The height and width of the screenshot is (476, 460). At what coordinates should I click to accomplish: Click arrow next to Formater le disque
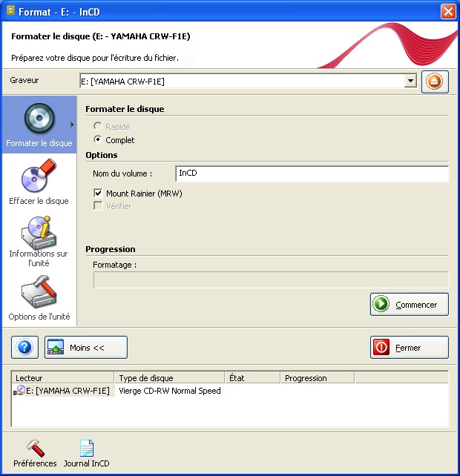(x=72, y=125)
